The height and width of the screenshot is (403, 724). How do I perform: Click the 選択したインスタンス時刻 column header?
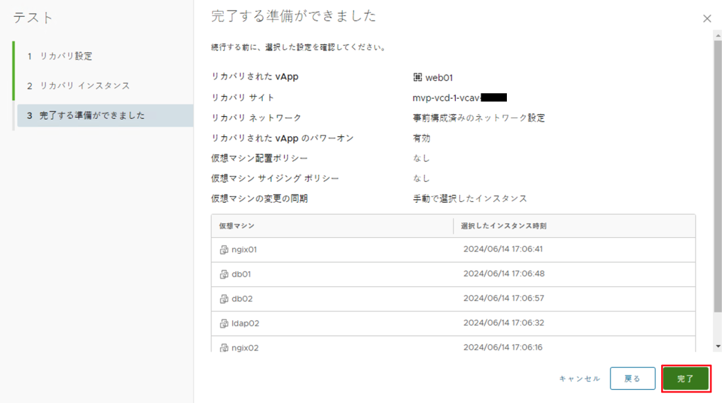tap(574, 226)
